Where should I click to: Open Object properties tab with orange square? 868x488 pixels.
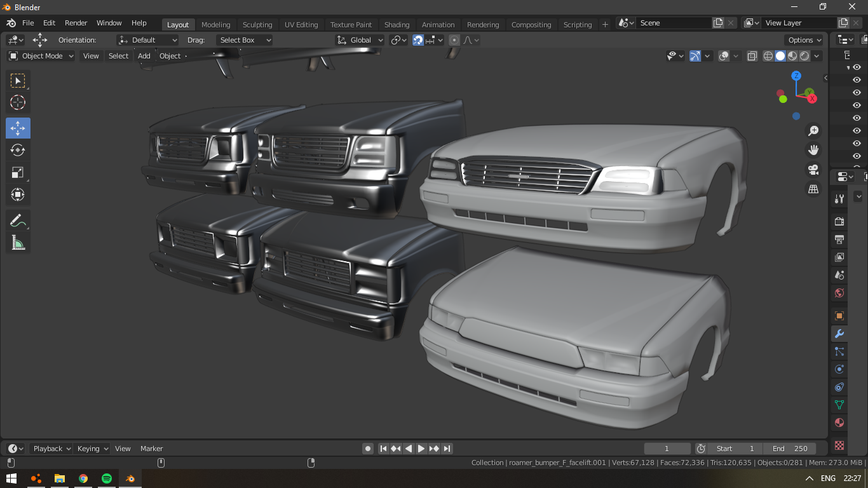pyautogui.click(x=839, y=316)
